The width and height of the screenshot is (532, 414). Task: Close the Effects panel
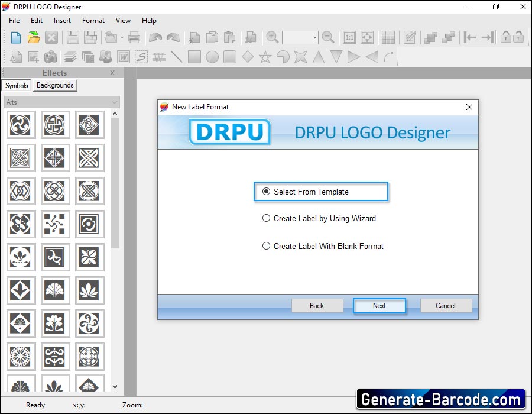coord(112,73)
